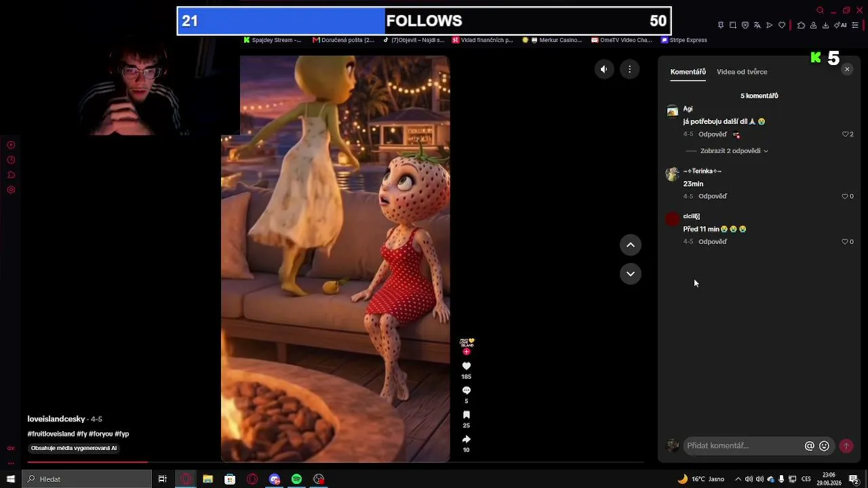Reply to Terinka's 23min comment

[x=713, y=196]
